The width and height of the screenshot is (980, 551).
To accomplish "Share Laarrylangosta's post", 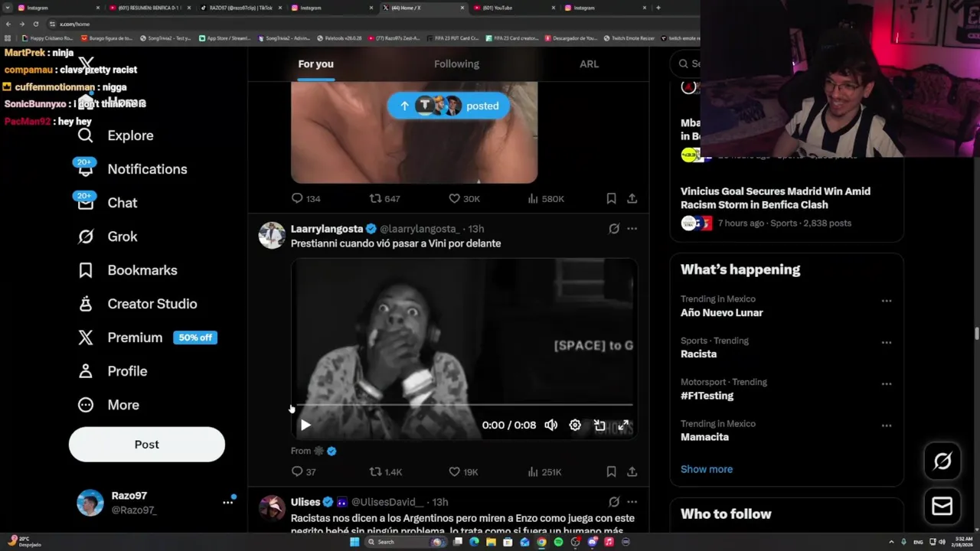I will click(632, 472).
